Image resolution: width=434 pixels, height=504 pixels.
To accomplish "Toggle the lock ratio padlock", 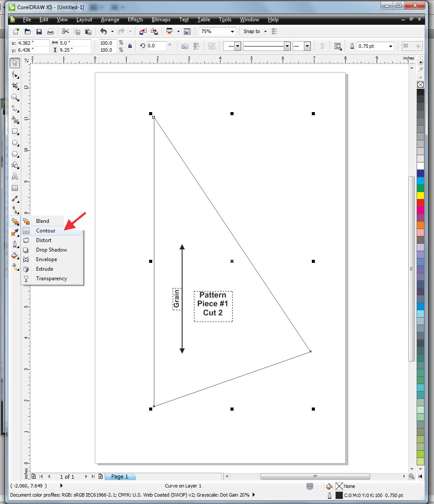I will (130, 46).
